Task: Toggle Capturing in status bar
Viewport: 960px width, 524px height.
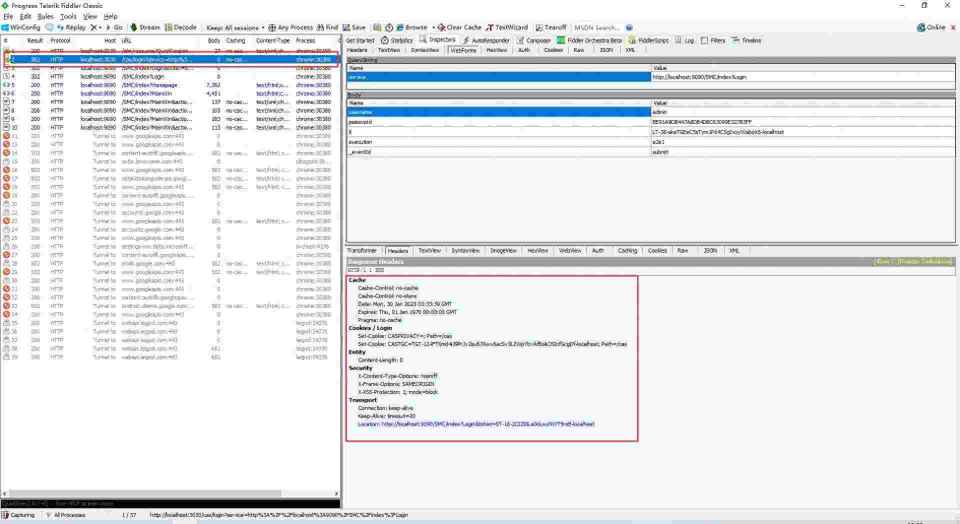Action: click(19, 515)
